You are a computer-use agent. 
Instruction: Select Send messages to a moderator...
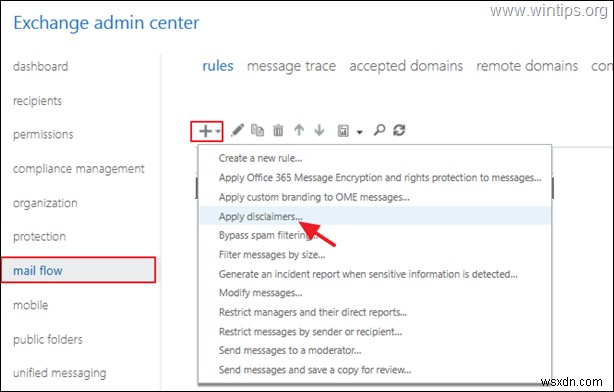(x=290, y=350)
